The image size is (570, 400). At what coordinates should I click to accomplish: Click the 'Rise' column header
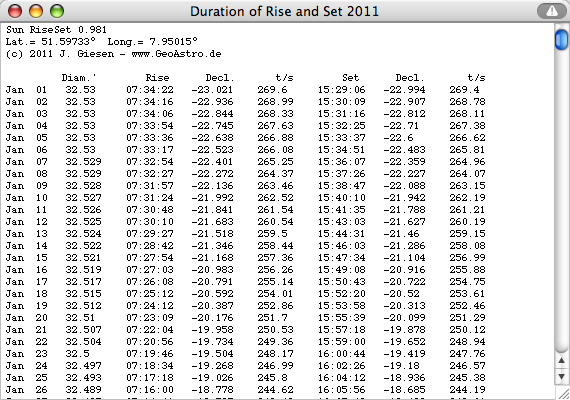[157, 78]
